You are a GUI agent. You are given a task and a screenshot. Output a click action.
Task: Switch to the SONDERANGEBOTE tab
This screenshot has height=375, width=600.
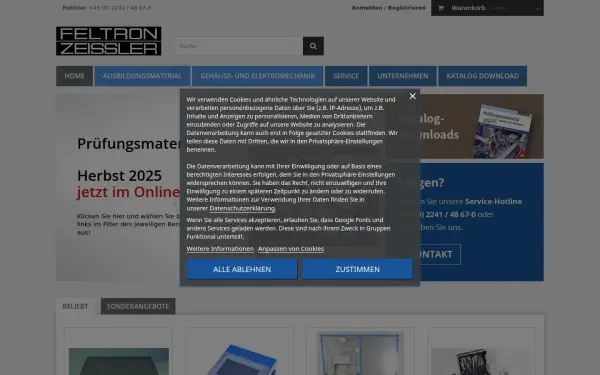pos(138,306)
